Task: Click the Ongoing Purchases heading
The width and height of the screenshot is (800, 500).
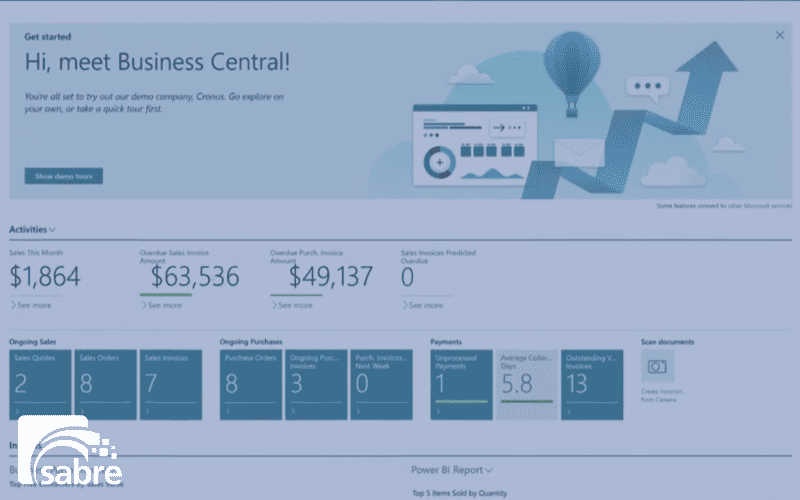Action: (x=251, y=342)
